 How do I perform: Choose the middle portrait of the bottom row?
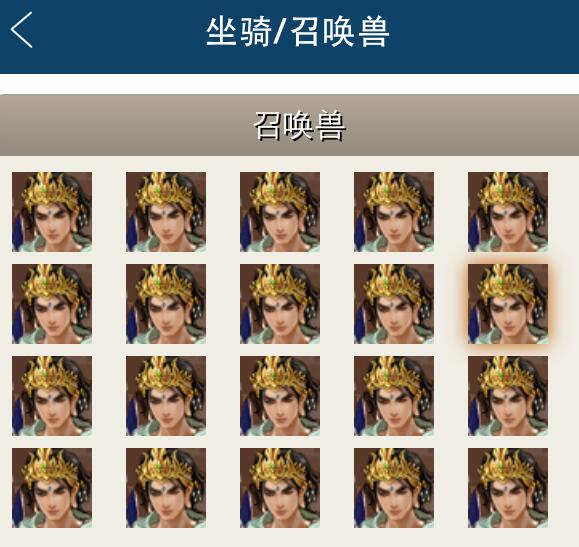coord(280,488)
